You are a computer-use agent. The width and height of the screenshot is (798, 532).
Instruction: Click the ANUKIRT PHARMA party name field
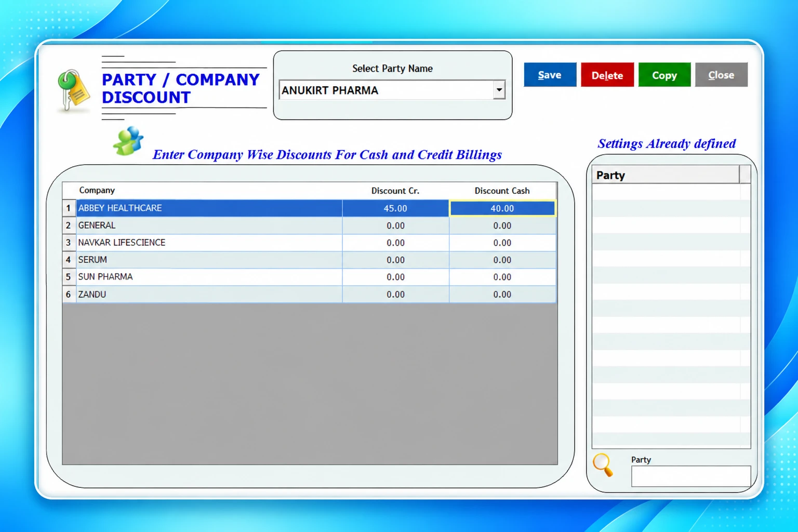tap(386, 90)
